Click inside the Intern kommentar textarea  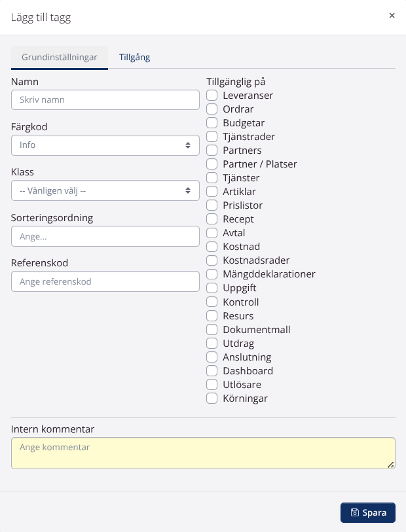(203, 452)
